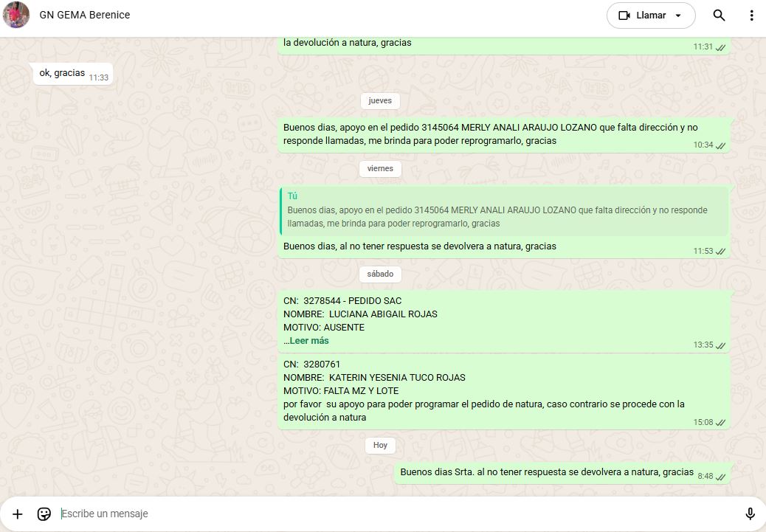Open the emoji and sticker picker

[44, 514]
